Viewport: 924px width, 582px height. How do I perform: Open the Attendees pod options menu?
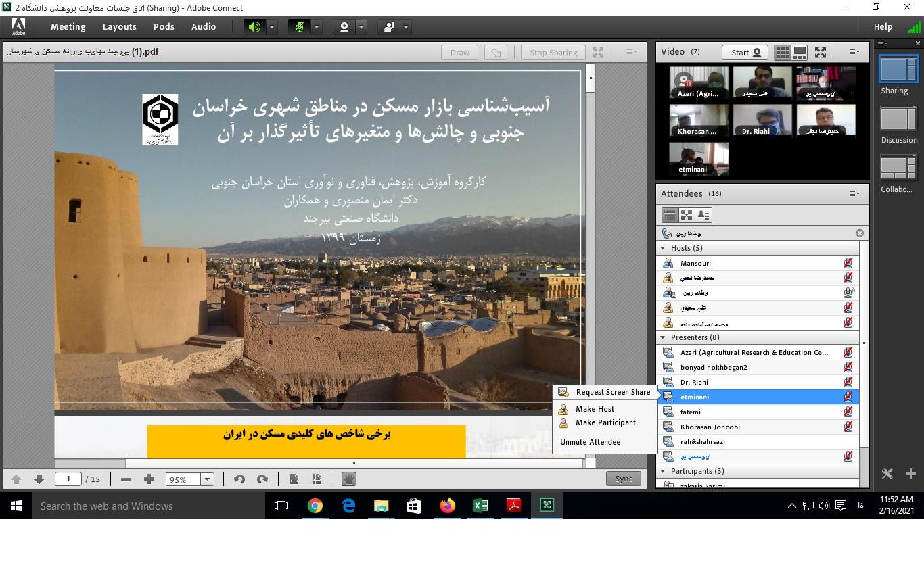854,194
